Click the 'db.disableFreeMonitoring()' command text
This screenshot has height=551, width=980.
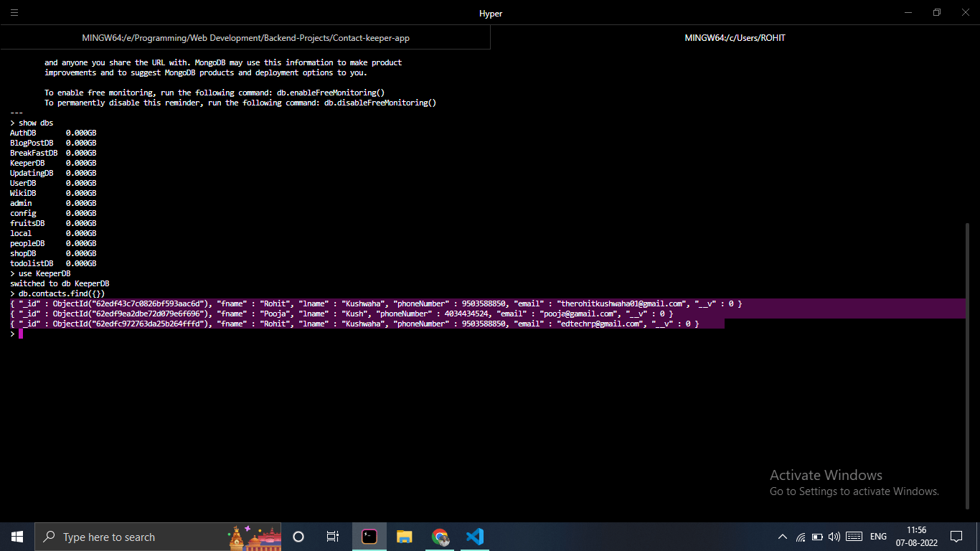(380, 103)
